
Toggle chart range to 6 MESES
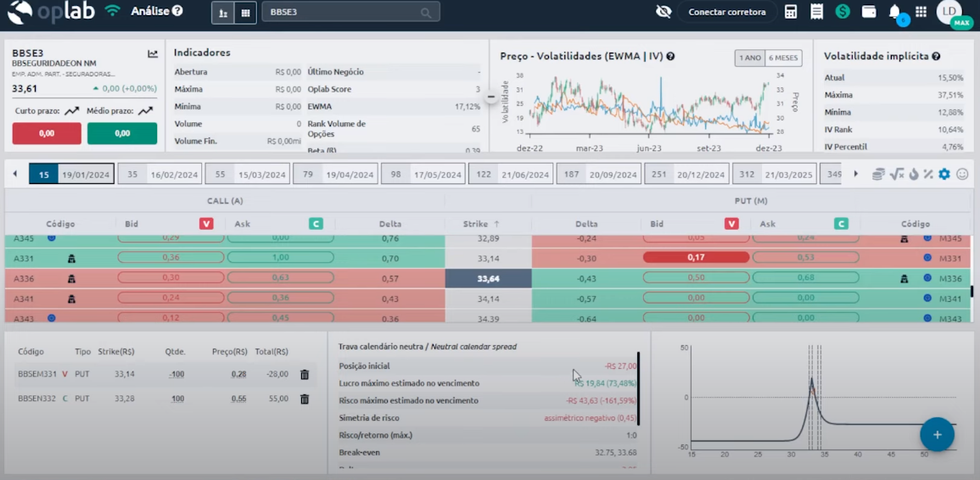click(782, 58)
